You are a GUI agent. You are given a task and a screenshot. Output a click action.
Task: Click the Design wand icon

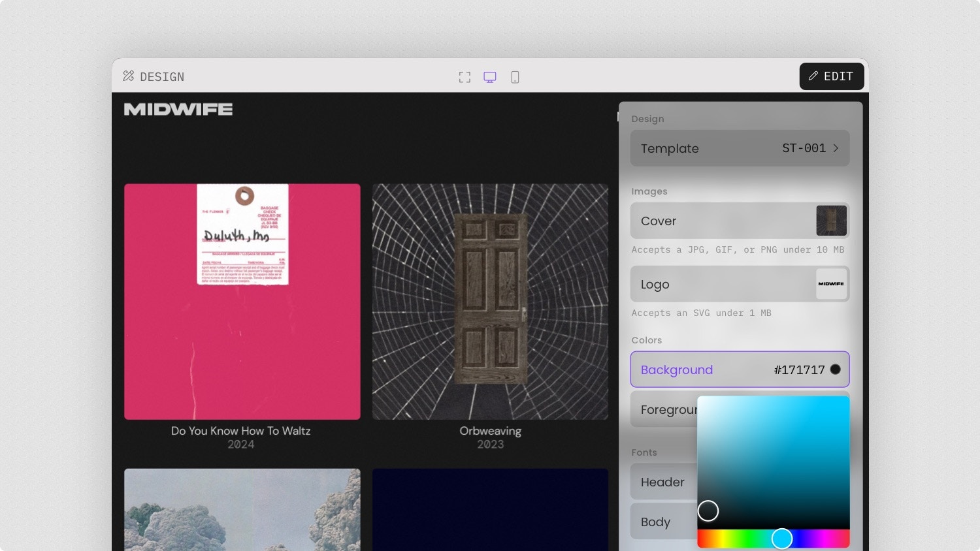(x=129, y=76)
